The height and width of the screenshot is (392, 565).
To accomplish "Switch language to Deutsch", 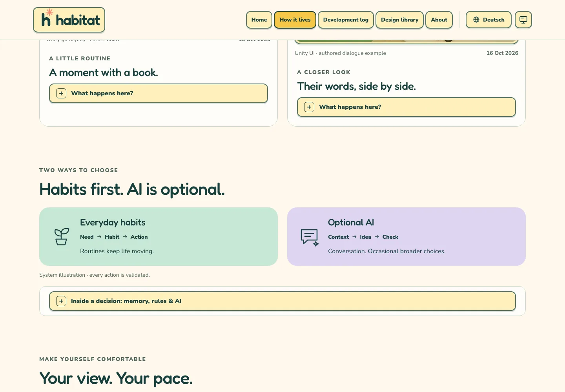I will 488,20.
